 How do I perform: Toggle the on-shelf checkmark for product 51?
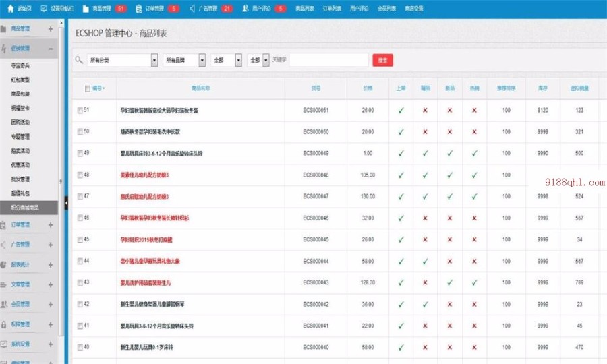pyautogui.click(x=401, y=111)
